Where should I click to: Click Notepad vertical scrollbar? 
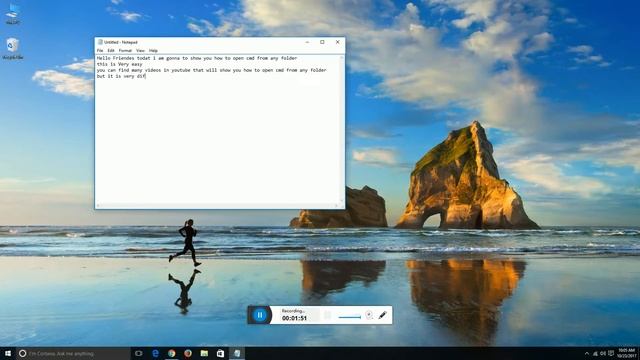[342, 129]
